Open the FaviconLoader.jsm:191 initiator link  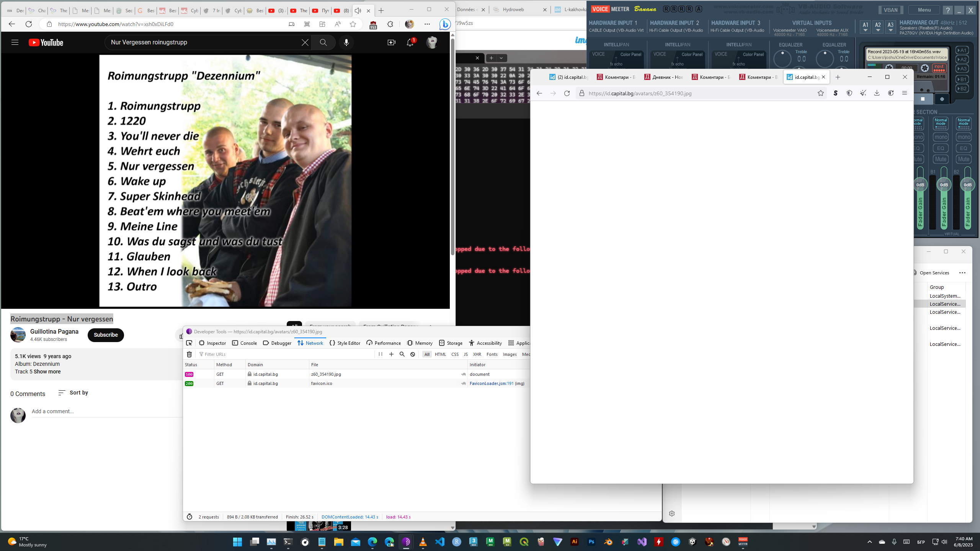[x=492, y=383]
